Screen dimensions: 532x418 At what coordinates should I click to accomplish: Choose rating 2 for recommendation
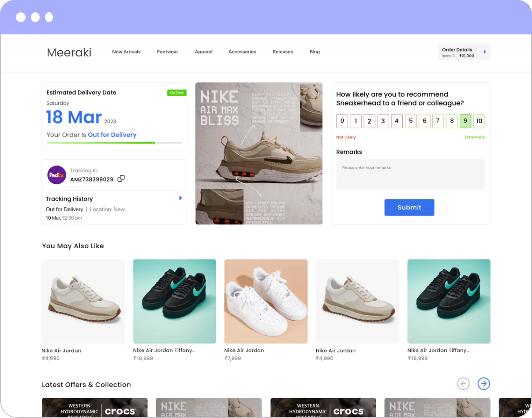coord(370,121)
